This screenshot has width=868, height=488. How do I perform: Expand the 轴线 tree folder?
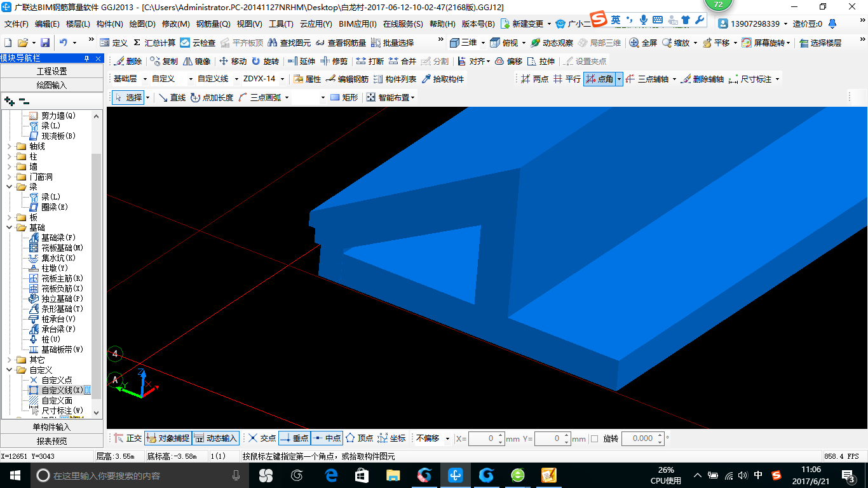click(9, 146)
